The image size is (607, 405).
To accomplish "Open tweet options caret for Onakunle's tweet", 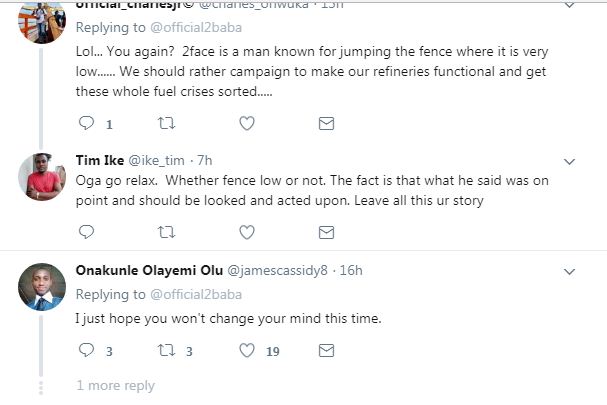I will (571, 271).
